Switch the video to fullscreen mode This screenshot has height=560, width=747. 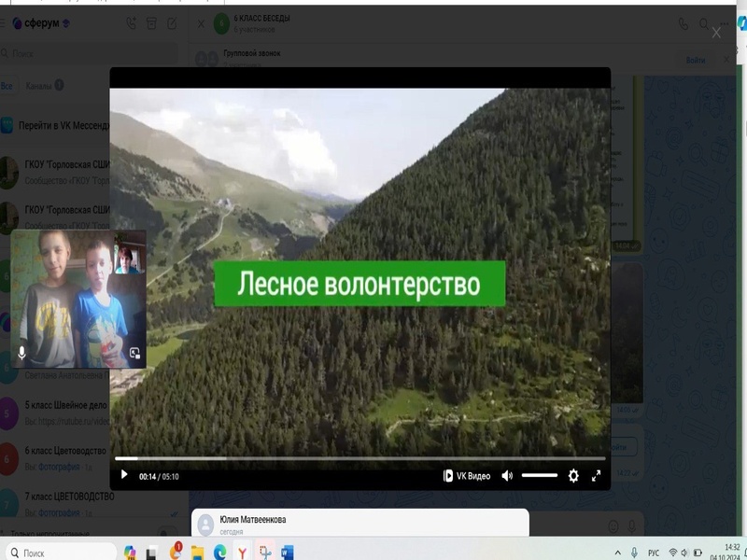click(x=596, y=476)
